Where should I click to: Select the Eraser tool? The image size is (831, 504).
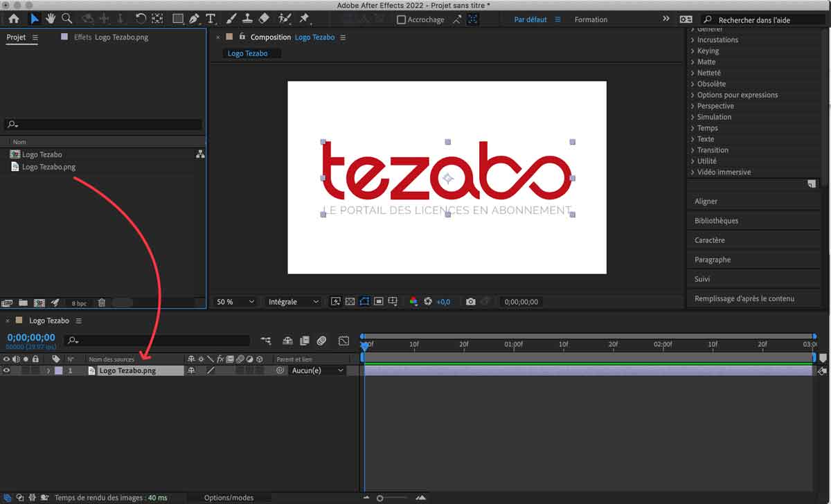point(263,19)
